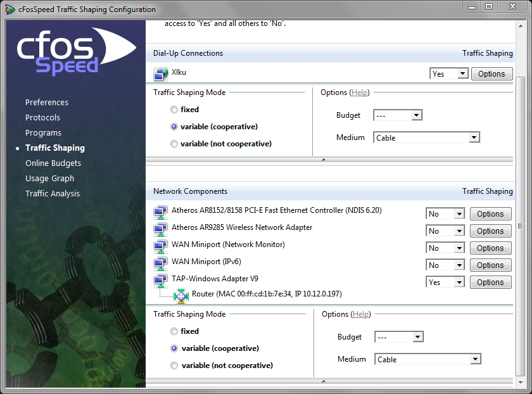
Task: Choose variable (not cooperative) for the dial-up connection
Action: 174,143
